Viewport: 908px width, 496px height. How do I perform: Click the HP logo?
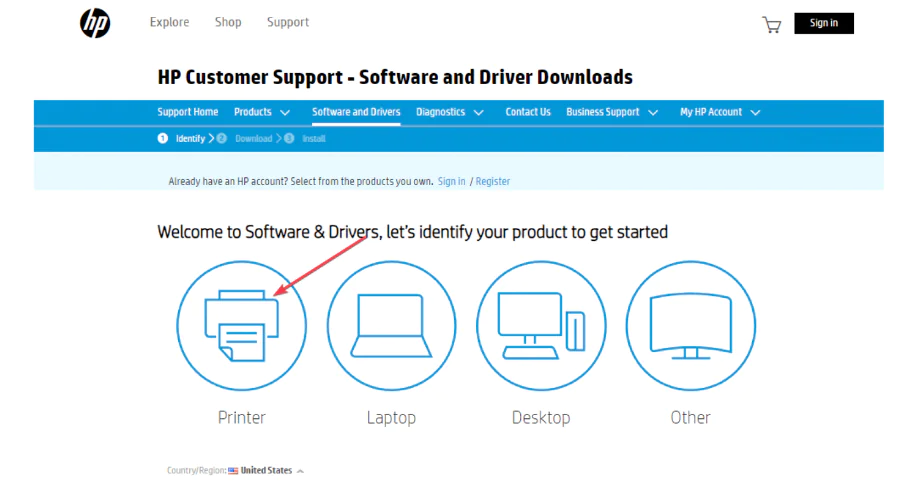pos(95,24)
